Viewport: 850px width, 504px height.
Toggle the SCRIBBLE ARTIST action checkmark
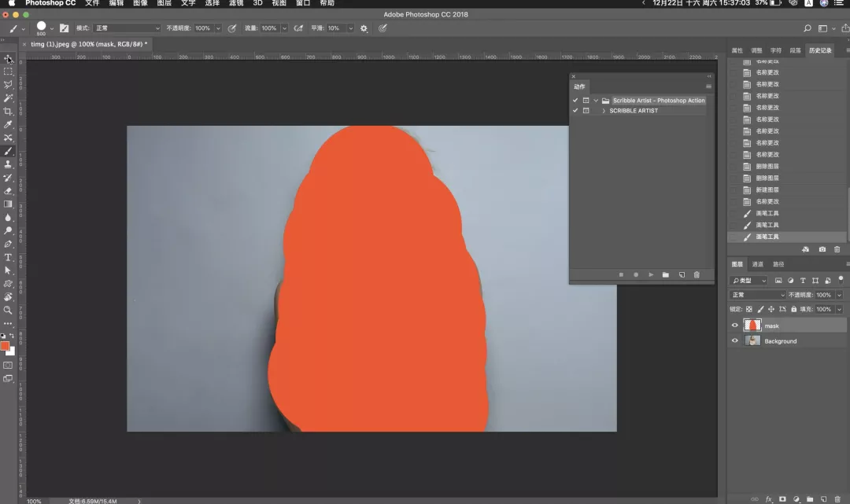click(x=575, y=110)
